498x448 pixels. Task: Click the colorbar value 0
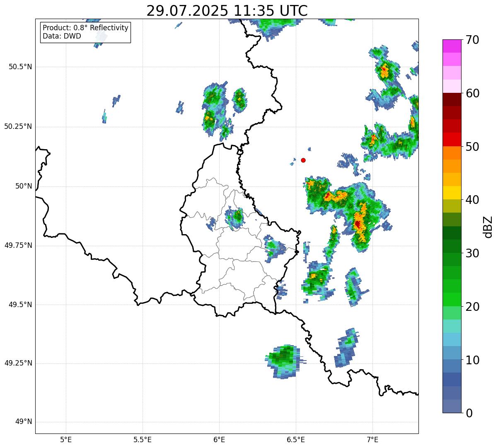coord(469,413)
